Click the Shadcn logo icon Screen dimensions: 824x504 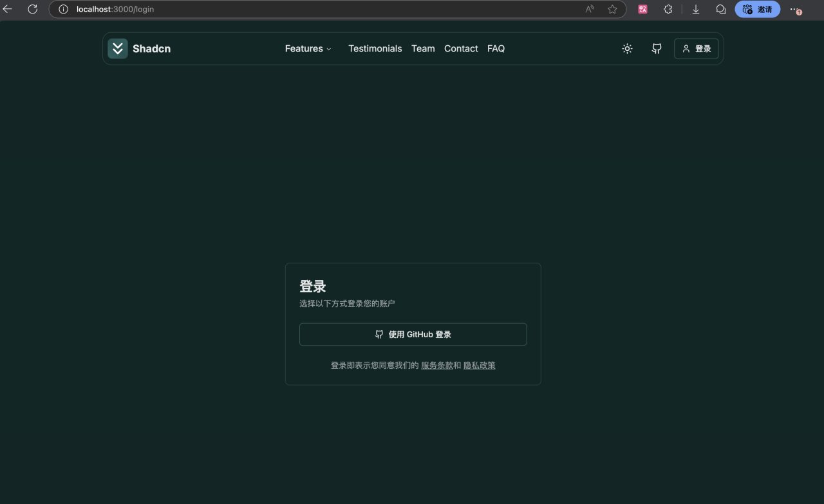(118, 49)
